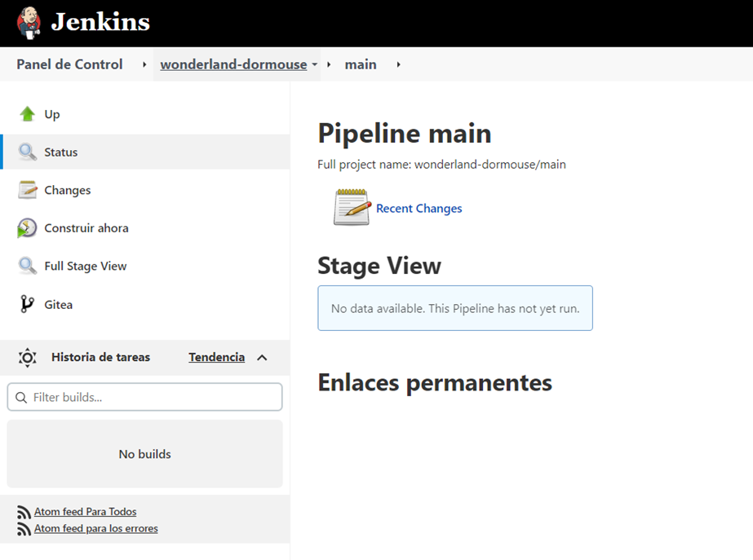This screenshot has width=753, height=560.
Task: Click the main breadcrumb
Action: click(361, 64)
